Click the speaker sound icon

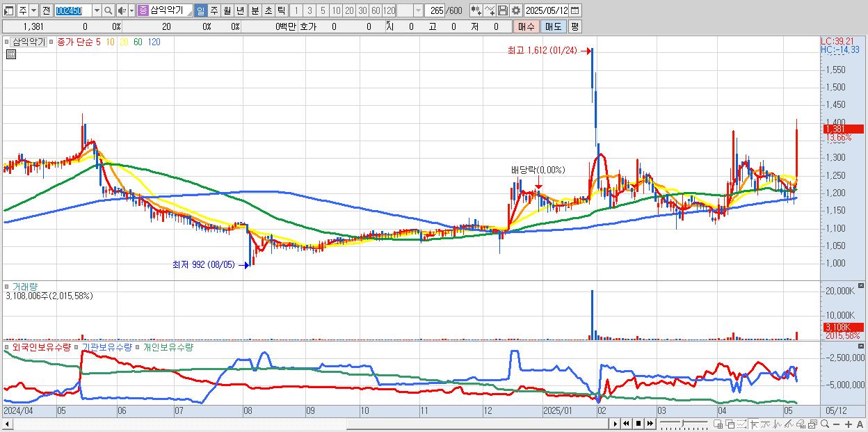[x=121, y=10]
